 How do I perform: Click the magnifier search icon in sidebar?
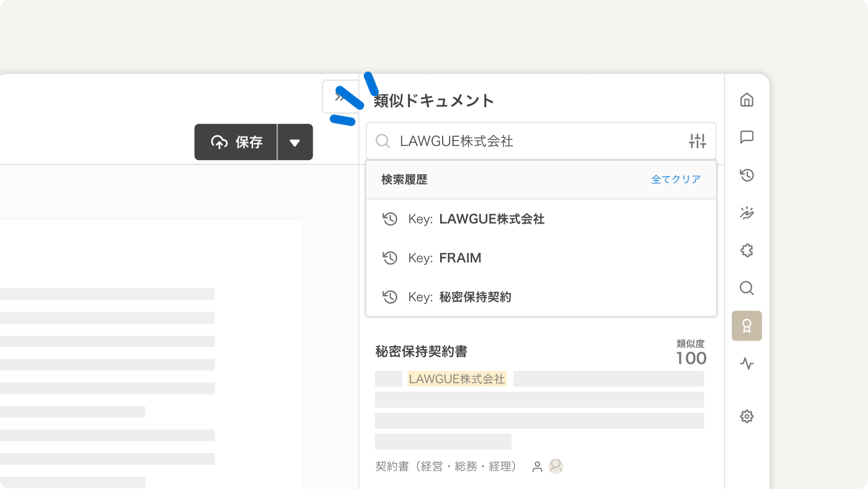click(747, 288)
